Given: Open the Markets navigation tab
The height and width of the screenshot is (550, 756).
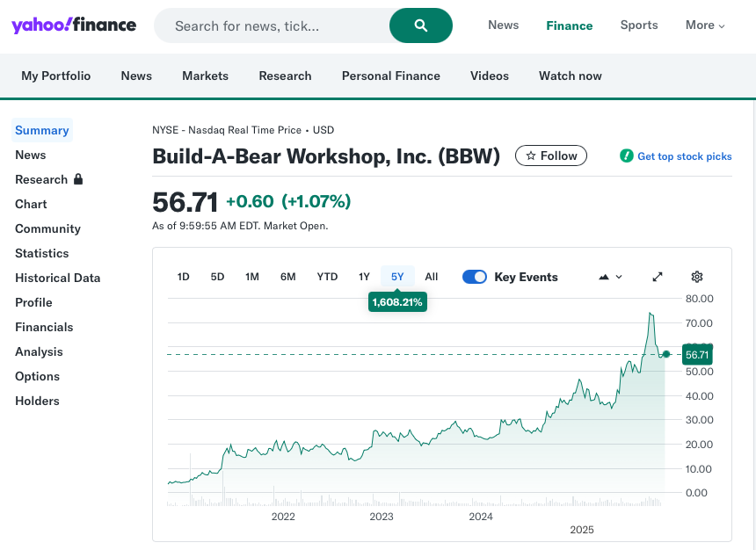Looking at the screenshot, I should click(x=205, y=76).
